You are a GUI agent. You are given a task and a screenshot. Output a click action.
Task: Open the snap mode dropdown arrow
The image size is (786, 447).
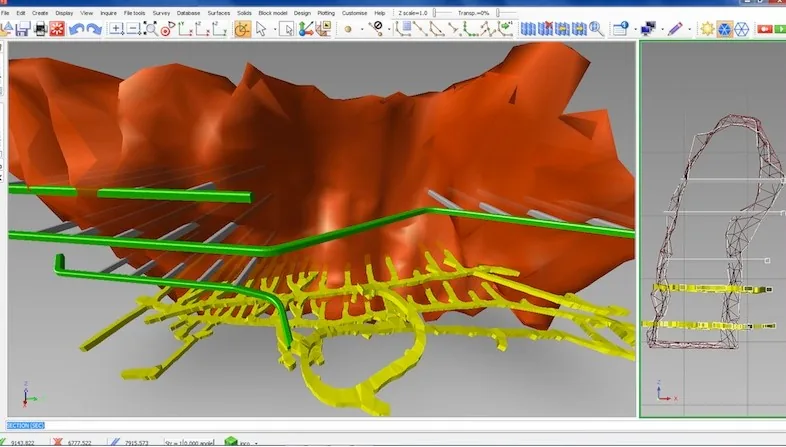click(361, 30)
